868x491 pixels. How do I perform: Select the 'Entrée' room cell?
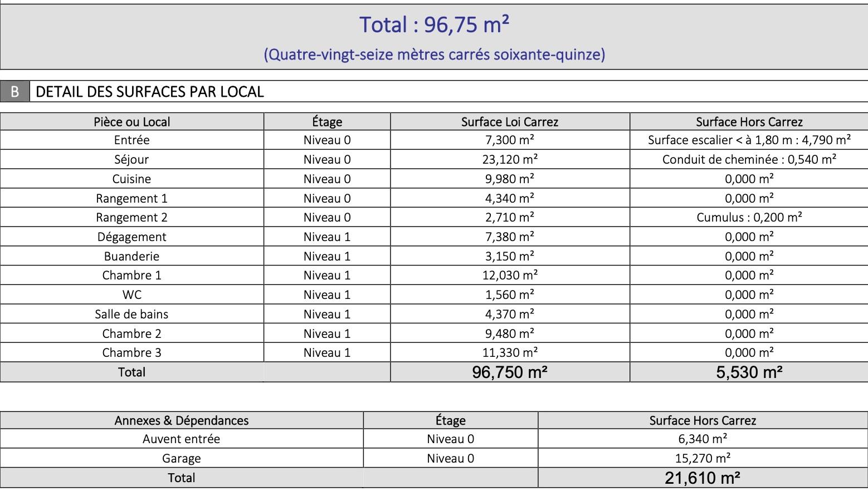[132, 140]
